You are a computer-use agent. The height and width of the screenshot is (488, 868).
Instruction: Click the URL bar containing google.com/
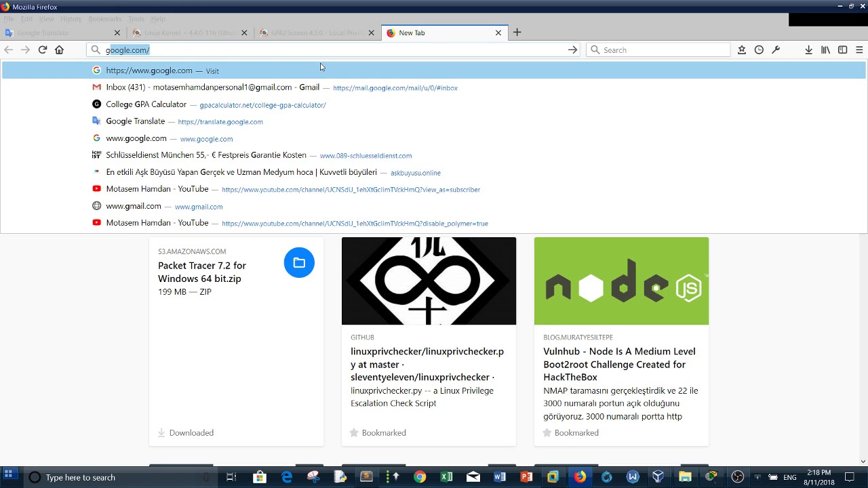(334, 49)
